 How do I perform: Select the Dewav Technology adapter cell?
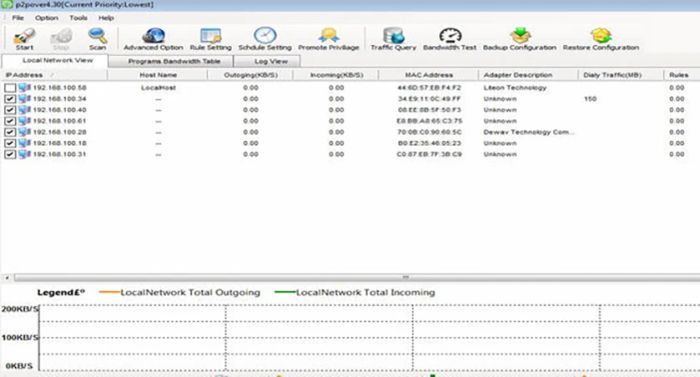click(529, 132)
